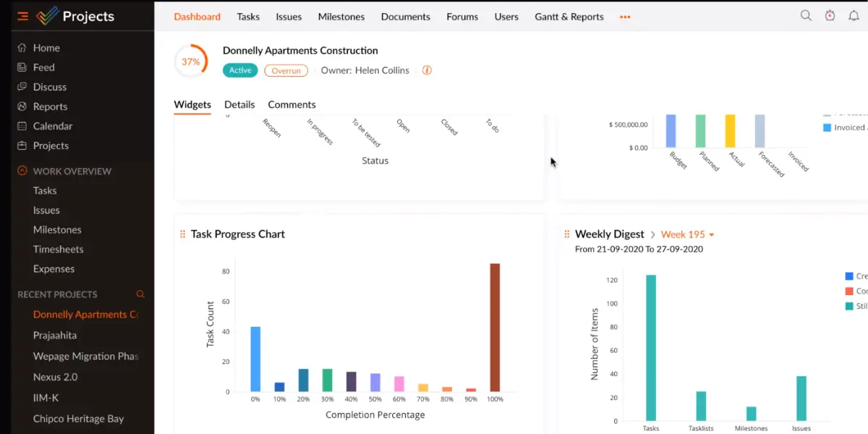
Task: Click the Actual bar in budget chart
Action: 731,131
